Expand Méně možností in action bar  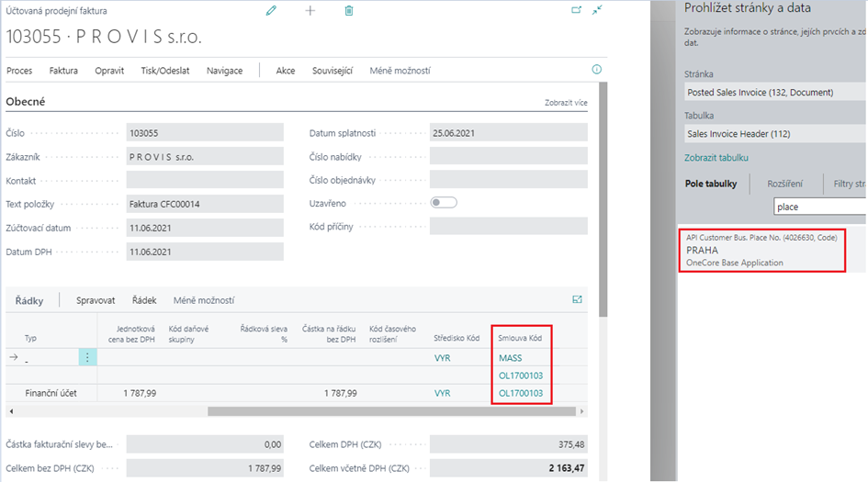click(x=400, y=71)
